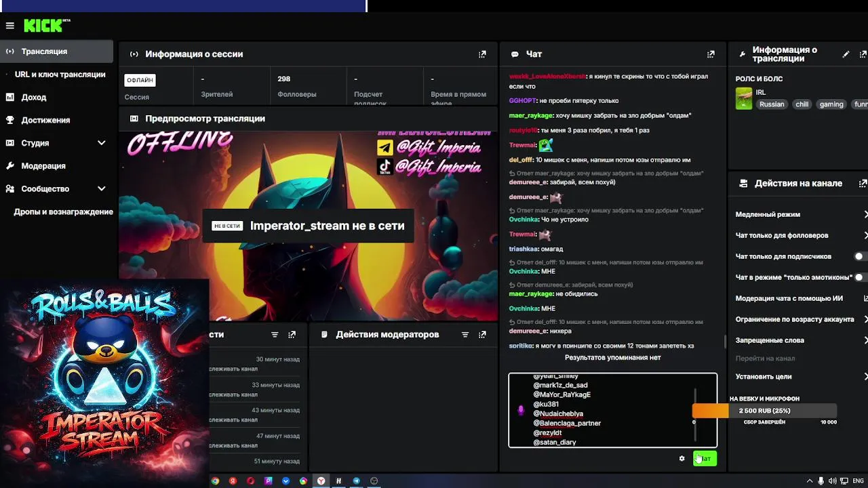
Task: Expand Медленный режим options
Action: click(866, 214)
